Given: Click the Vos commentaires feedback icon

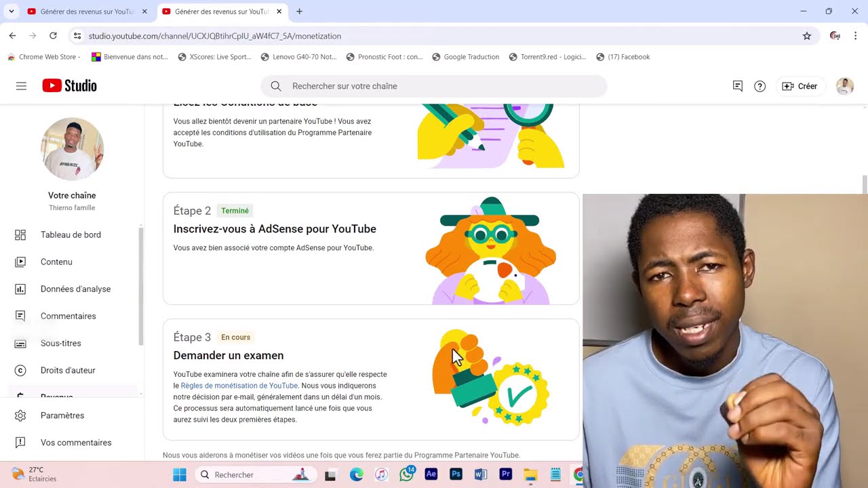Looking at the screenshot, I should click(x=20, y=443).
